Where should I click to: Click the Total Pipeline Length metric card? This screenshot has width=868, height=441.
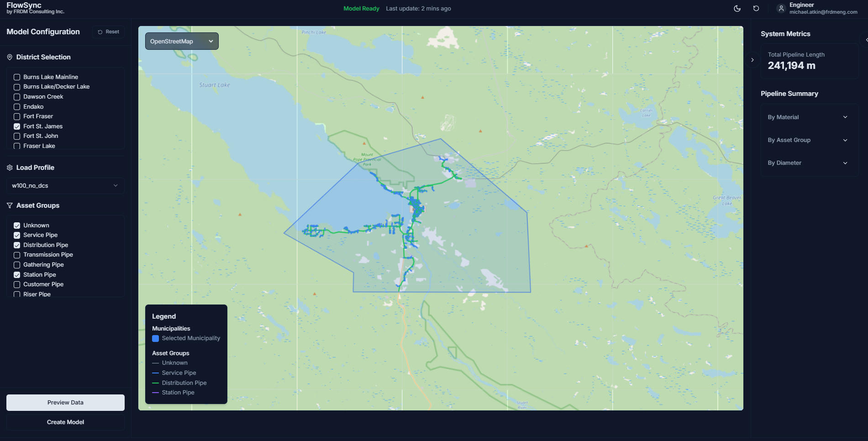[x=809, y=61]
